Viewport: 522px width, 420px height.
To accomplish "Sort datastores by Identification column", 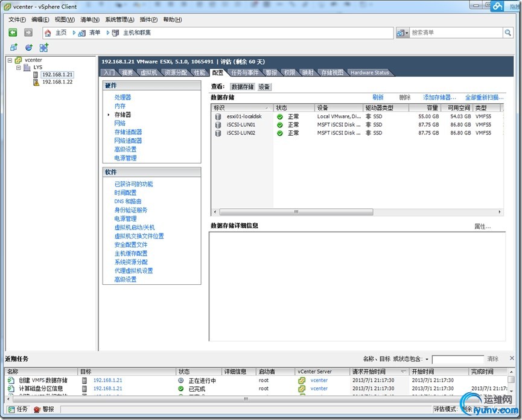I will 242,108.
